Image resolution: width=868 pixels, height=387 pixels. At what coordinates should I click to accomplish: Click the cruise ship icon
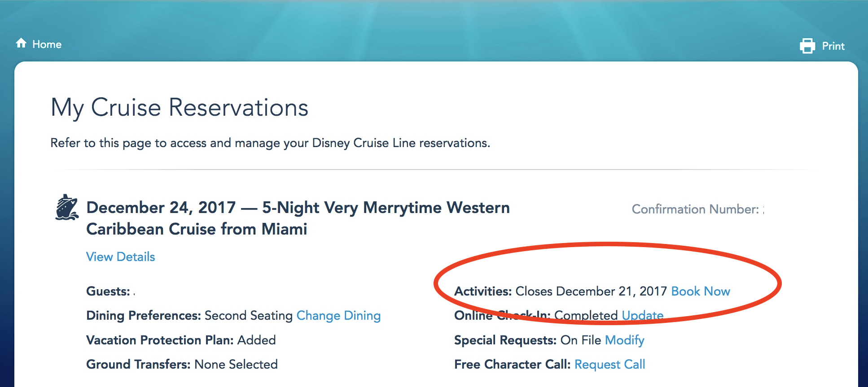[66, 208]
